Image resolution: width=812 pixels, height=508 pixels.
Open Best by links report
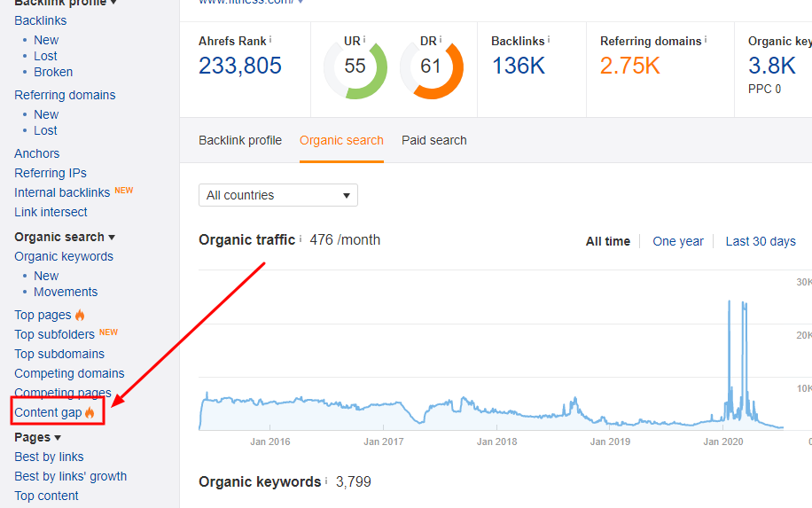point(49,457)
